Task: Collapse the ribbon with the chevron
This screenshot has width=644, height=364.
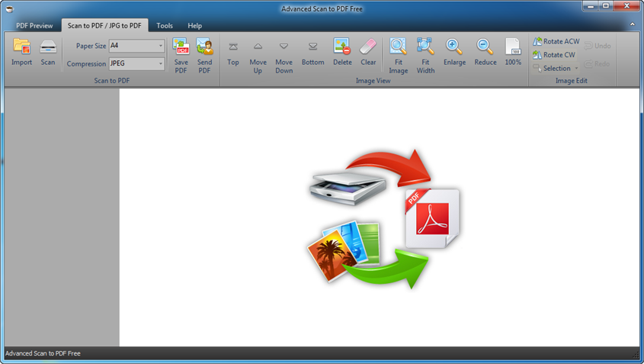Action: point(632,25)
